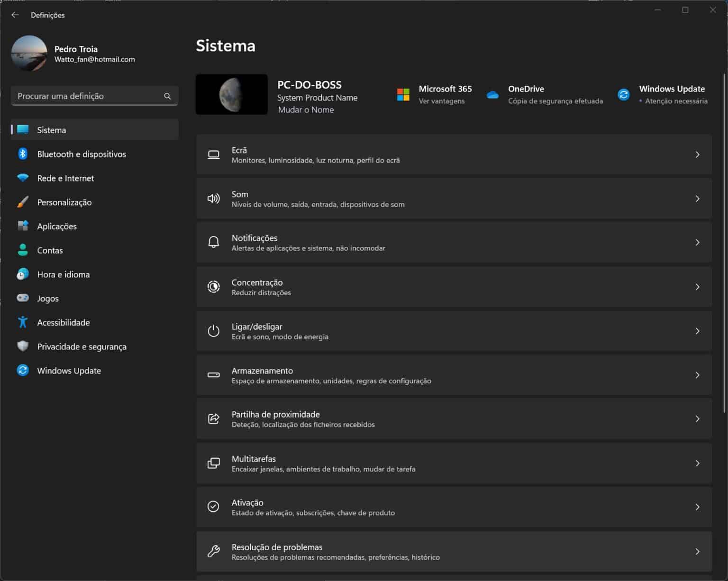Click the Wi-Fi network icon in sidebar
Viewport: 728px width, 581px height.
[x=23, y=178]
